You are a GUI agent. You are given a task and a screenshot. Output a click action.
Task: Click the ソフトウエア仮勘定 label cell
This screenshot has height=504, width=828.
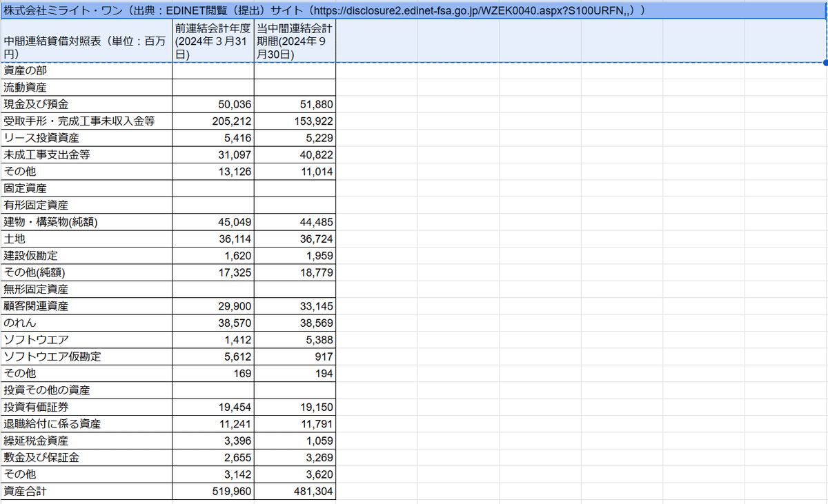[87, 356]
